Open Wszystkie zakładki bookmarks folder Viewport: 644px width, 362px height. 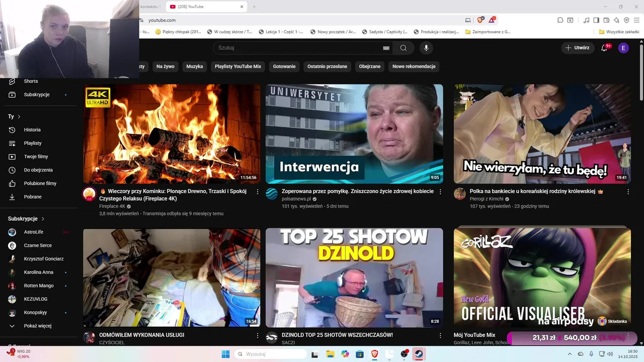pos(619,32)
